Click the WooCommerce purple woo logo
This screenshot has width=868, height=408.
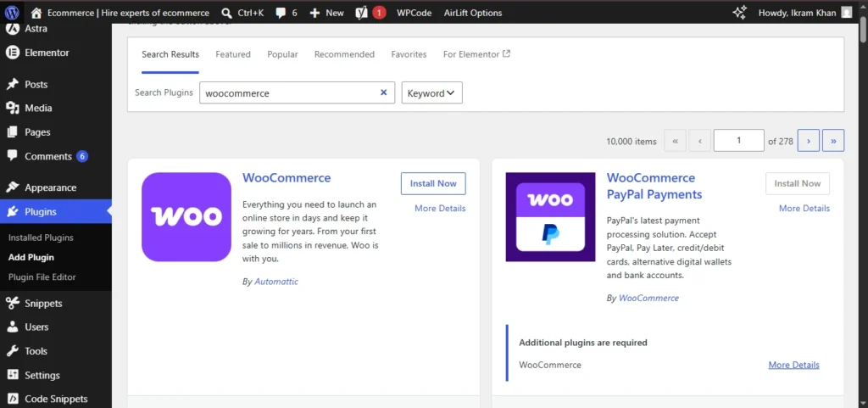coord(186,217)
